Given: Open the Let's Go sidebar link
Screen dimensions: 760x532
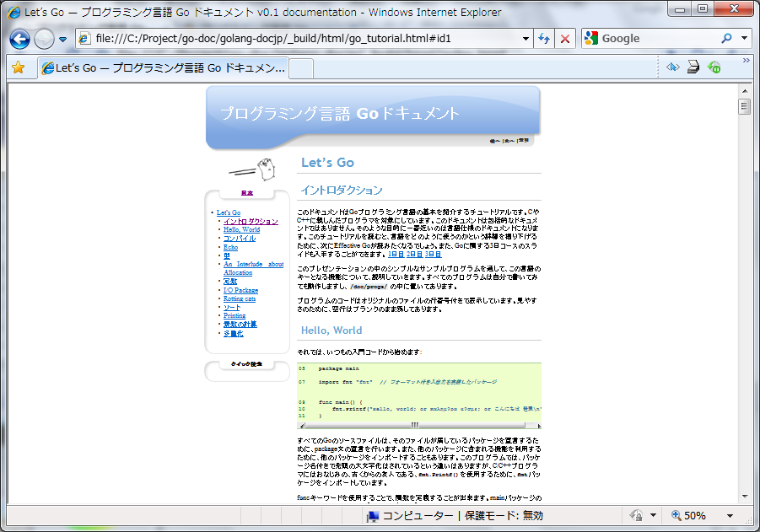Looking at the screenshot, I should coord(229,212).
